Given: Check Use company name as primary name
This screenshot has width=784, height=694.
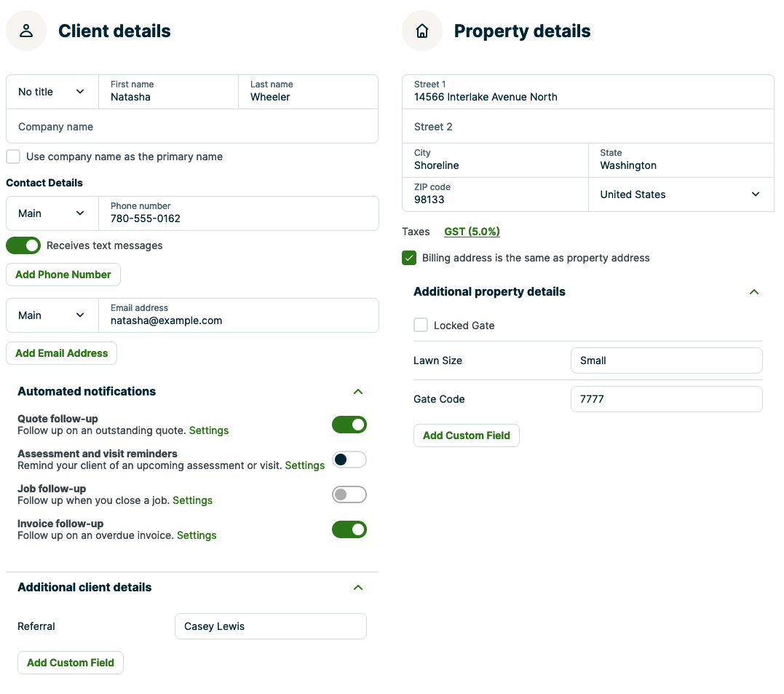Looking at the screenshot, I should coord(13,157).
